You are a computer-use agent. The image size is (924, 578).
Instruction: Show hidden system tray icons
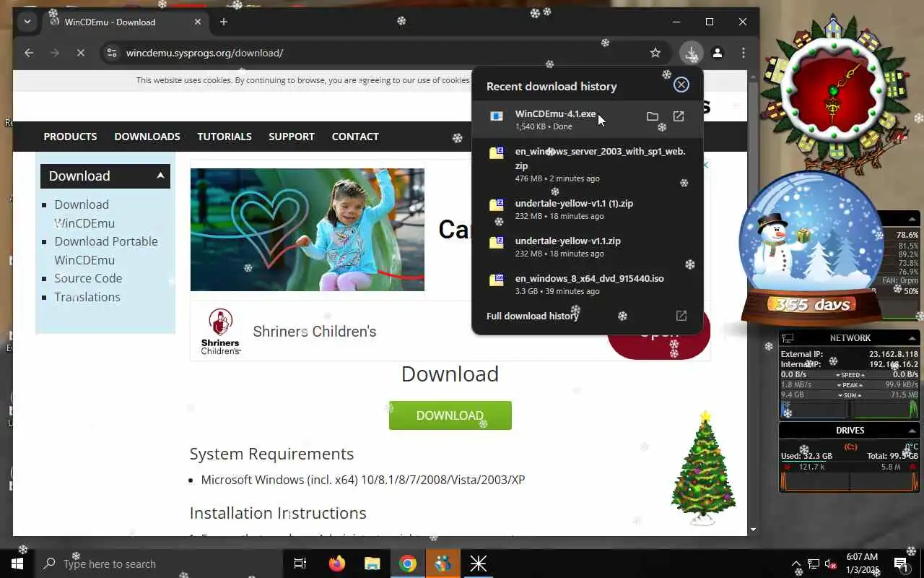tap(796, 564)
